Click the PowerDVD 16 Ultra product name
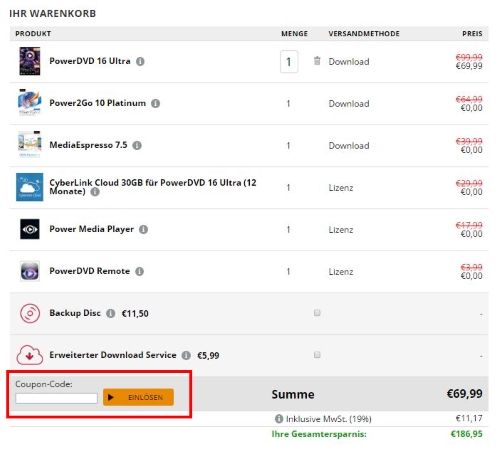The width and height of the screenshot is (500, 452). coord(90,61)
